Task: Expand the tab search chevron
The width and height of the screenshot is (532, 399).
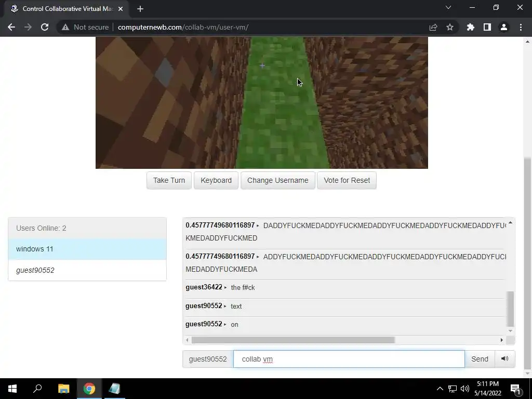Action: (x=448, y=7)
